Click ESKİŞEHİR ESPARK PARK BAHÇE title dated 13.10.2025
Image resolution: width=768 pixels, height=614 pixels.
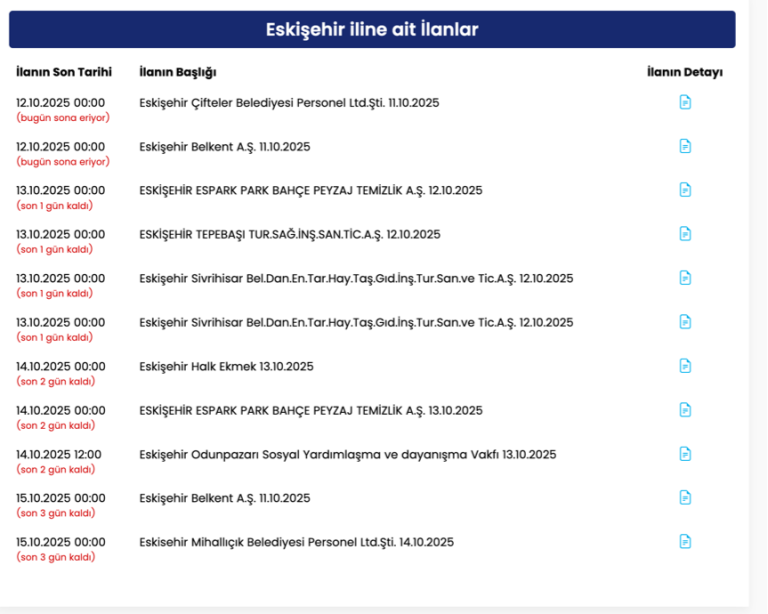[x=311, y=410]
